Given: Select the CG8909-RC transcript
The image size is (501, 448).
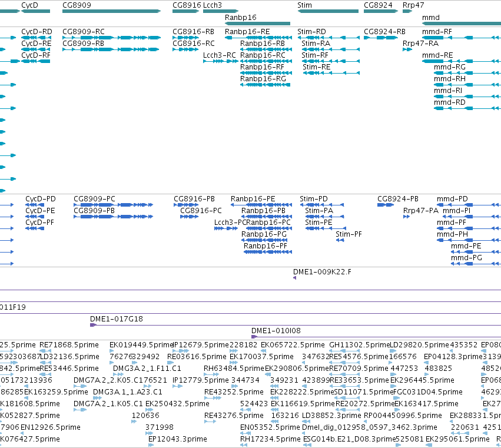Looking at the screenshot, I should [x=111, y=38].
